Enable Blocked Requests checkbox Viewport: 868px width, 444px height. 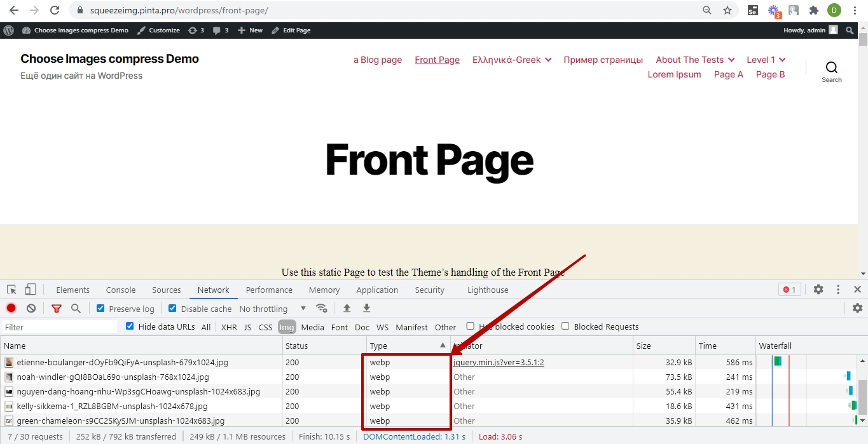click(x=565, y=326)
